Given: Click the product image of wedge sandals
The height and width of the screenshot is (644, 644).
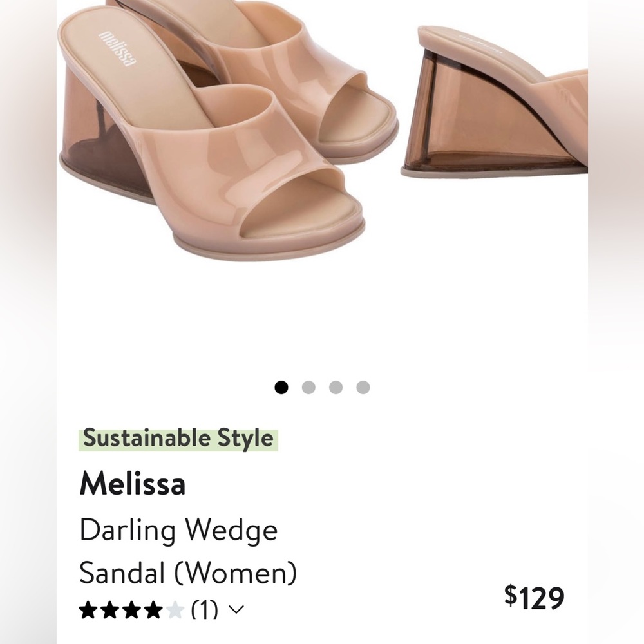Looking at the screenshot, I should (322, 161).
